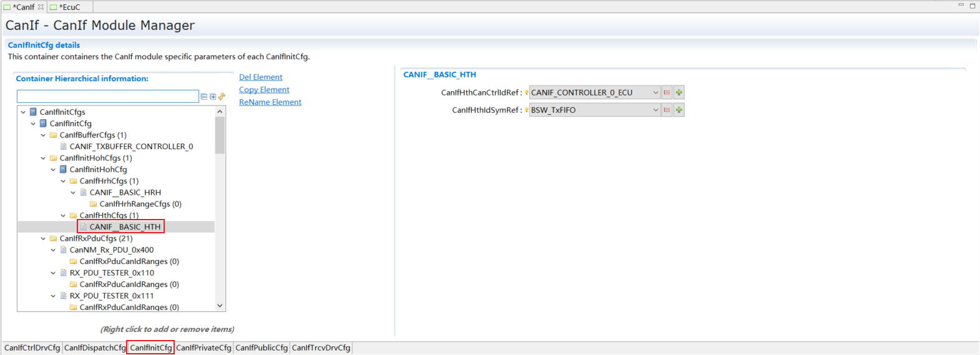Click green plus beside CanIfHthCanCtrlIdRef
This screenshot has height=355, width=980.
679,92
